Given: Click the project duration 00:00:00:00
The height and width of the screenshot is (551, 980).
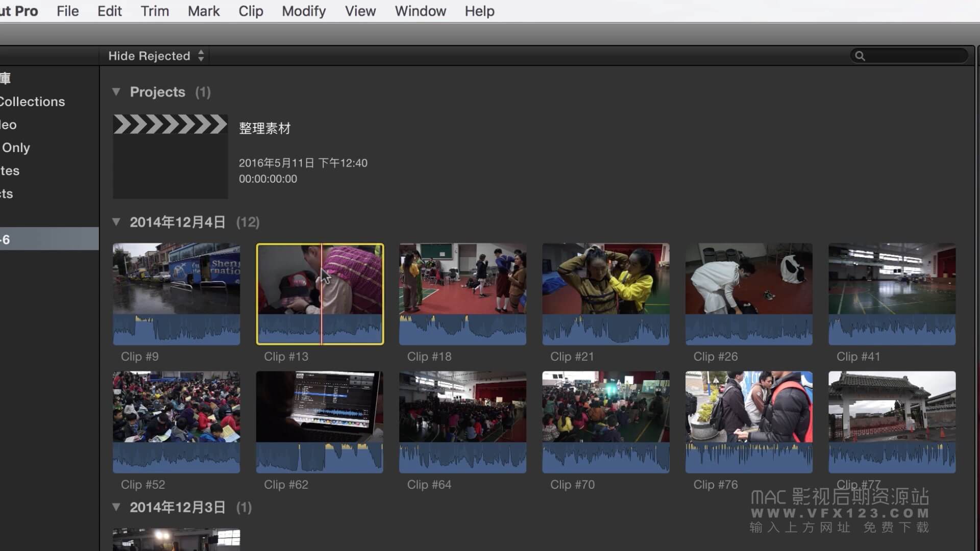Looking at the screenshot, I should click(268, 179).
